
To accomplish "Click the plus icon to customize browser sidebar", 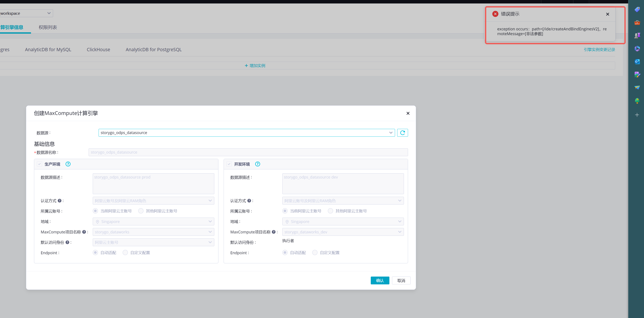I will (x=637, y=115).
